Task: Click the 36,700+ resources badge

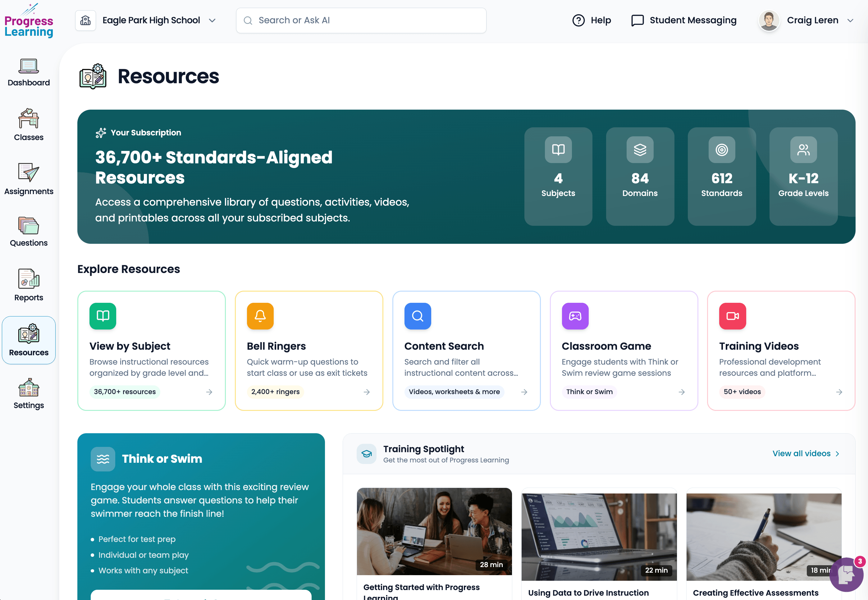Action: [125, 392]
